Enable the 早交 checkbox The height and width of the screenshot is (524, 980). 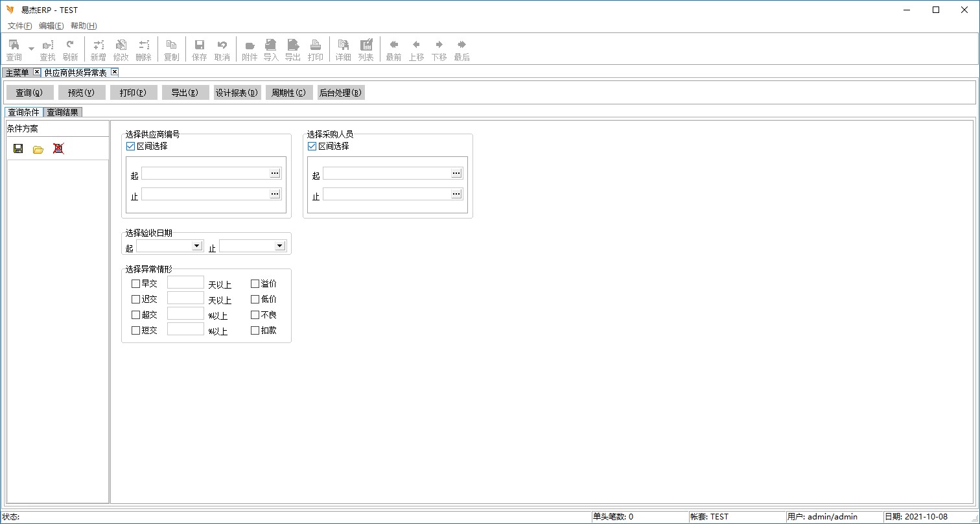point(136,283)
